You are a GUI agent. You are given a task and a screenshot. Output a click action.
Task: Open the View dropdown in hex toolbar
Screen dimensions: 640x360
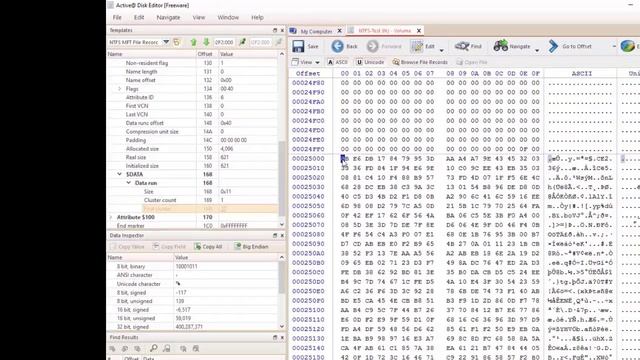click(x=305, y=62)
